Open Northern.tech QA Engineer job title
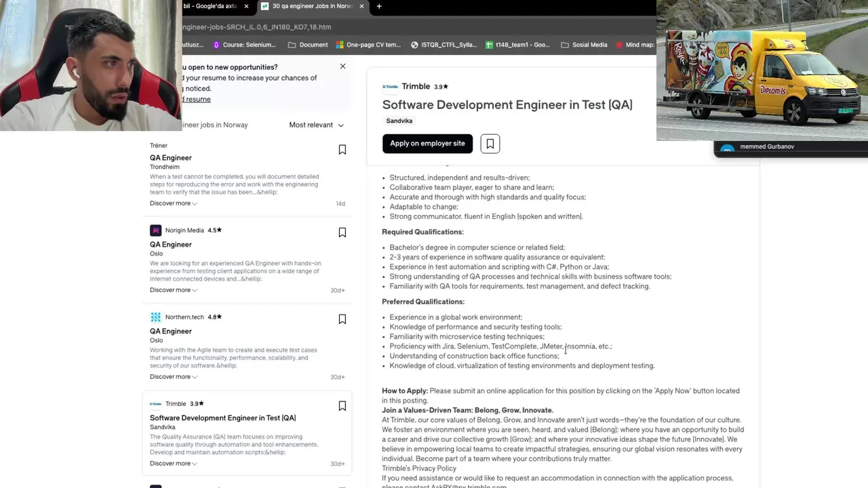868x488 pixels. [171, 331]
